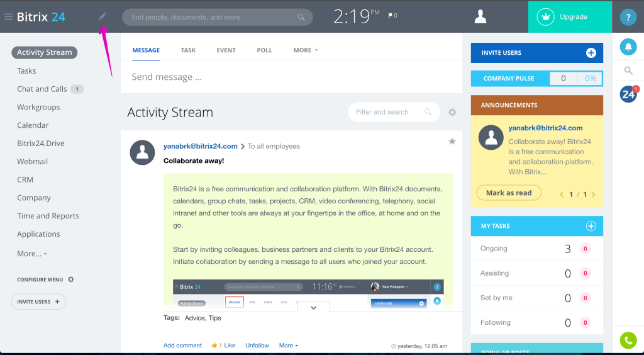
Task: Click the Configure Menu gear icon
Action: click(x=70, y=279)
